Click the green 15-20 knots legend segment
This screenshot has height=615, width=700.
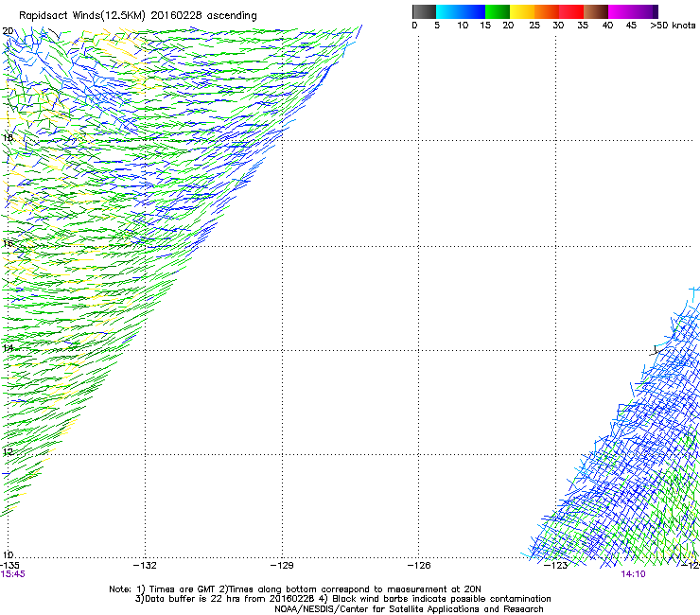(498, 11)
